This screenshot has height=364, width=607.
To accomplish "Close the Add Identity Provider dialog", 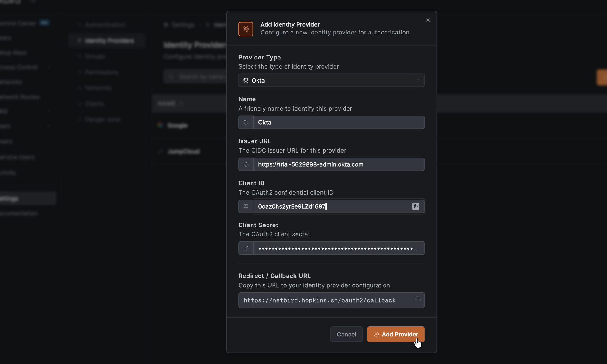I will 428,20.
